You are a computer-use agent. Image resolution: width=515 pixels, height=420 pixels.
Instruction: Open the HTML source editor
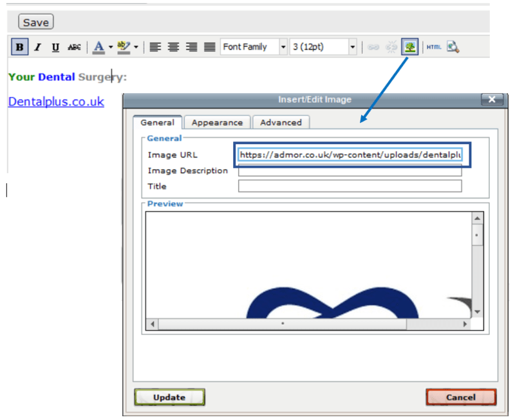(434, 47)
